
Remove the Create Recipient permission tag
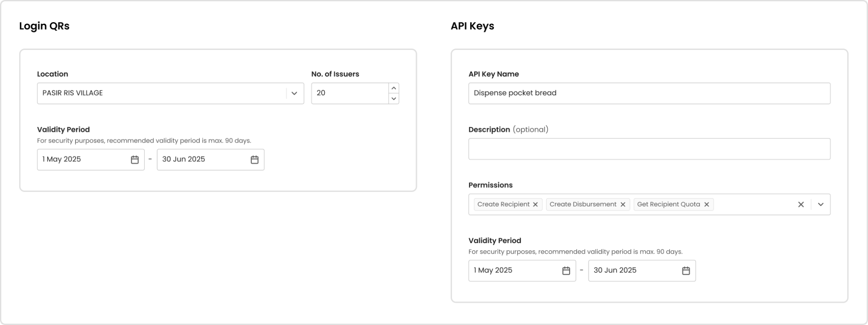tap(535, 204)
